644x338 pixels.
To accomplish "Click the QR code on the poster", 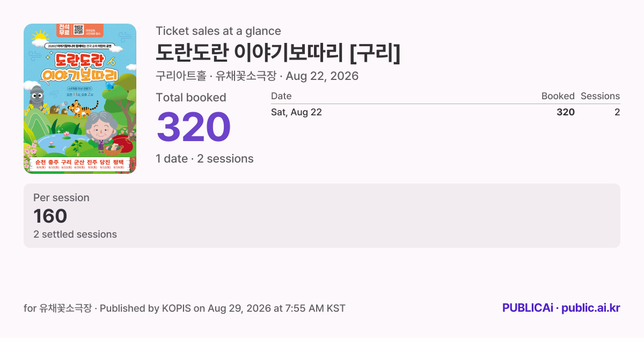I will (x=79, y=30).
